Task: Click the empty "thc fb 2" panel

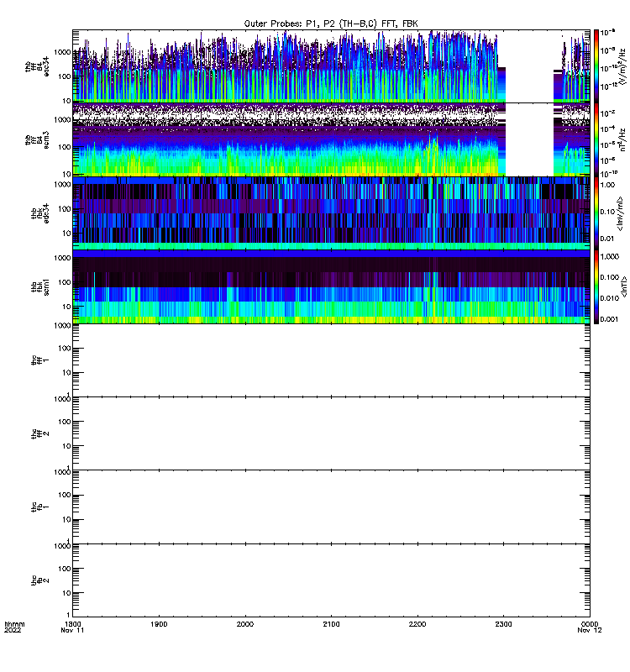Action: pos(331,580)
